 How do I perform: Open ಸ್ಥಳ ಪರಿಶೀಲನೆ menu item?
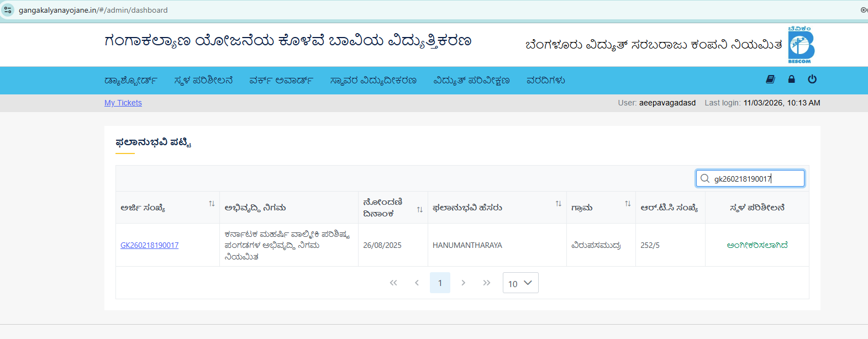point(203,81)
